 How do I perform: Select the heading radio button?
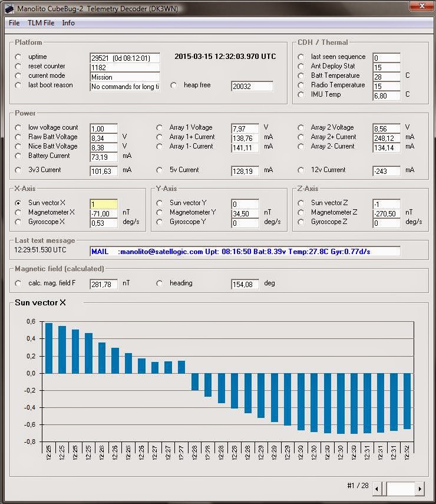(x=159, y=284)
